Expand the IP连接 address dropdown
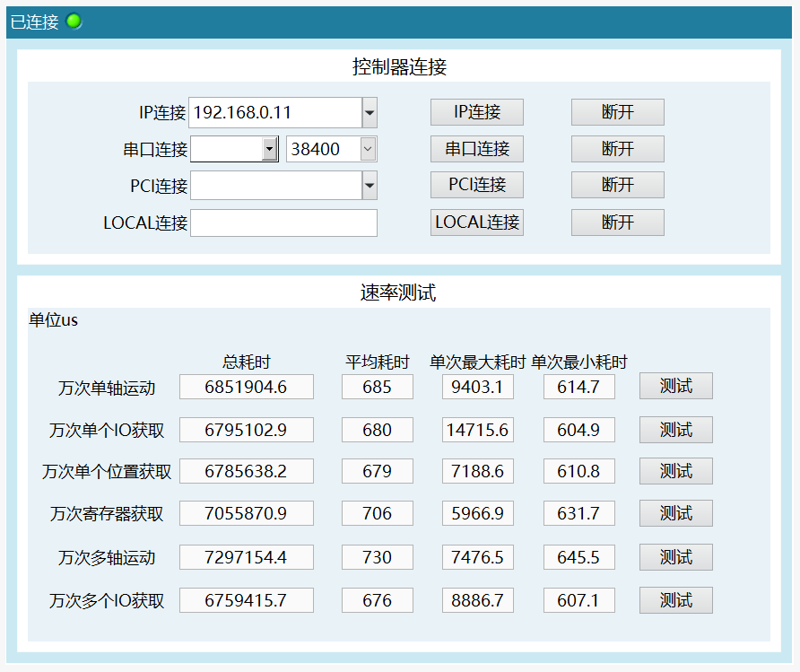 pyautogui.click(x=370, y=113)
